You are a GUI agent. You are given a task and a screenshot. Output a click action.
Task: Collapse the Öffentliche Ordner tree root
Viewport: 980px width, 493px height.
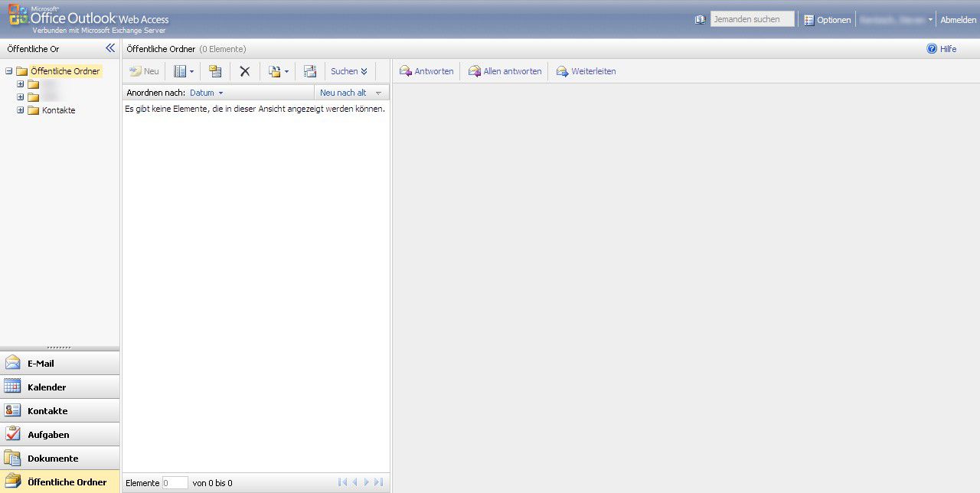9,71
